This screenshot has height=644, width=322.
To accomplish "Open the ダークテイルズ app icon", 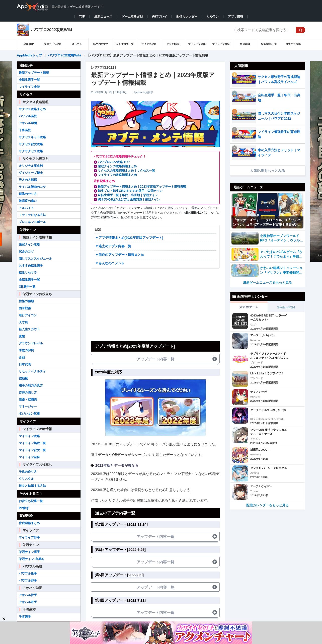I will pyautogui.click(x=240, y=416).
